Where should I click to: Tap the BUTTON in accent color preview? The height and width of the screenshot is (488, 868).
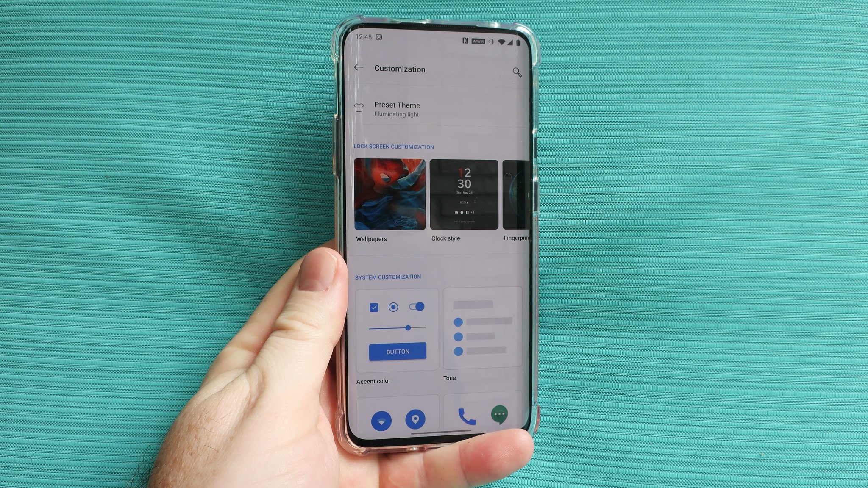pos(397,351)
